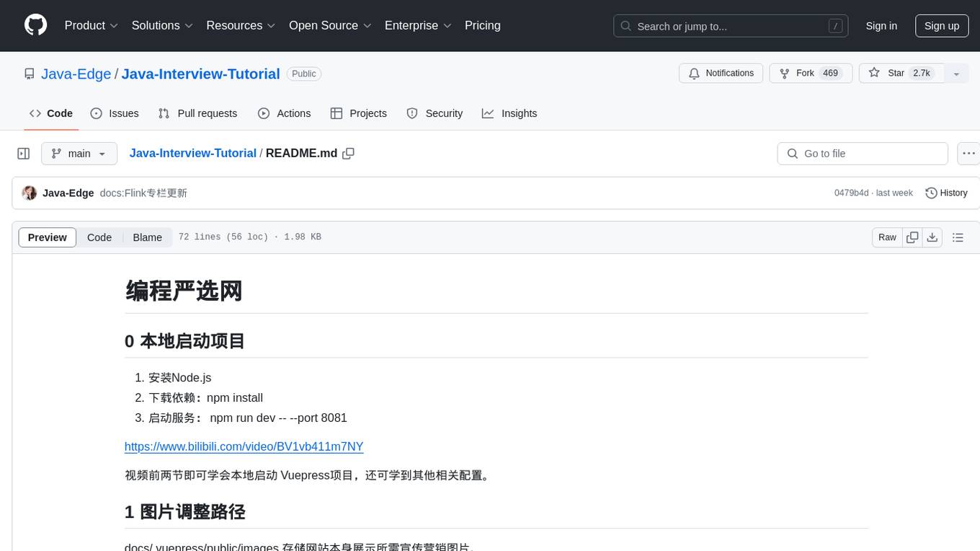Open the docs:Flink commit message
This screenshot has height=551, width=980.
(143, 193)
